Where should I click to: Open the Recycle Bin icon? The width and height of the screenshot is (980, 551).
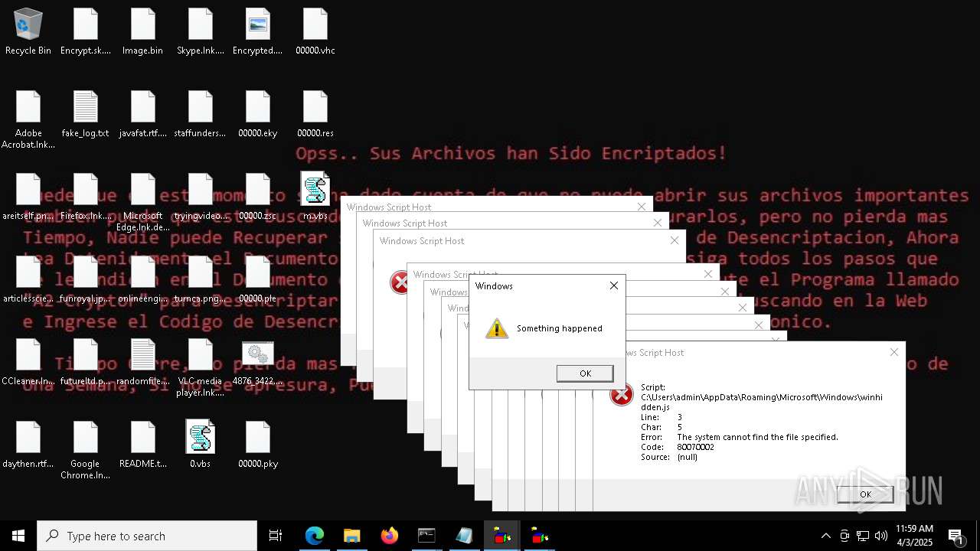(x=28, y=32)
